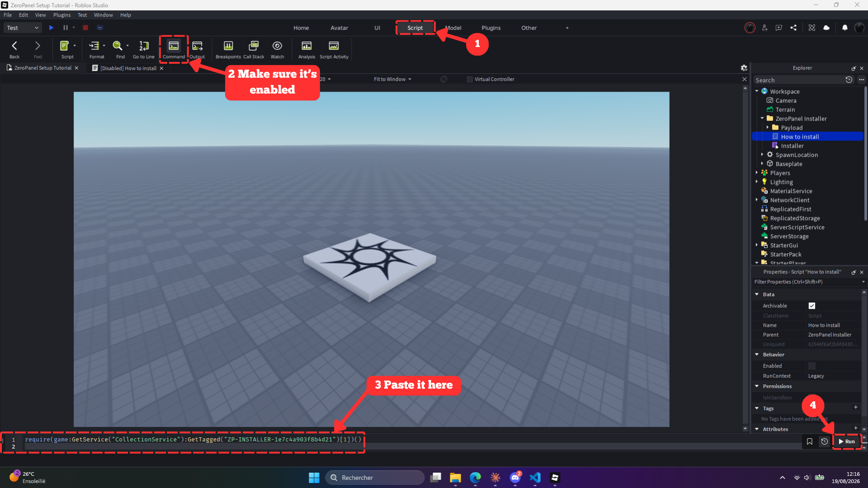Image resolution: width=868 pixels, height=488 pixels.
Task: Open the Output window icon
Action: click(x=197, y=46)
